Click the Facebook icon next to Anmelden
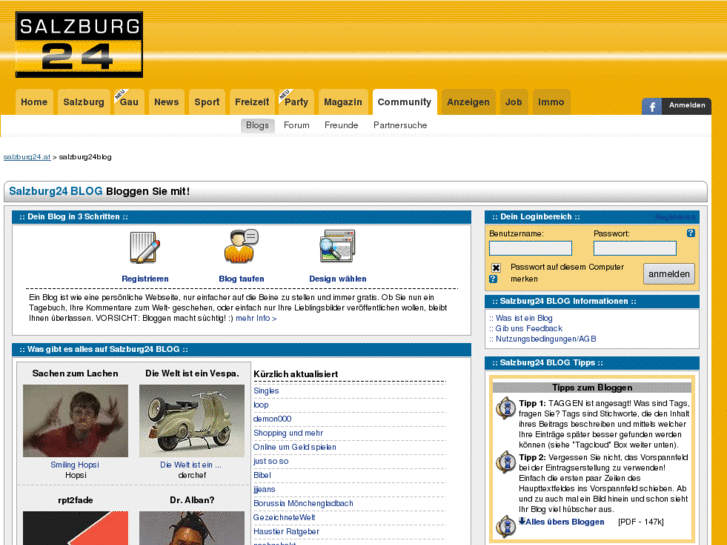727x545 pixels. click(651, 107)
